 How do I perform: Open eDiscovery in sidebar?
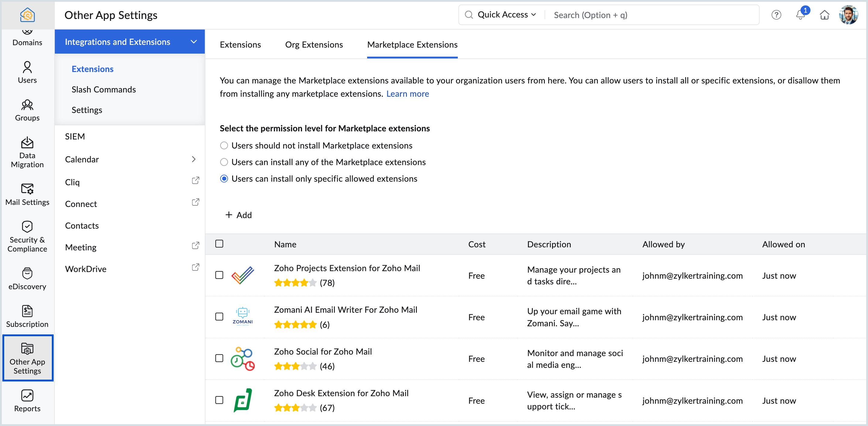pyautogui.click(x=27, y=279)
